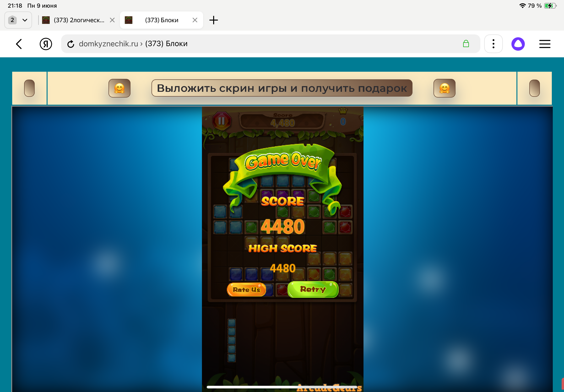564x392 pixels.
Task: Click Выложить скрин игры и получить подарок
Action: pos(282,88)
